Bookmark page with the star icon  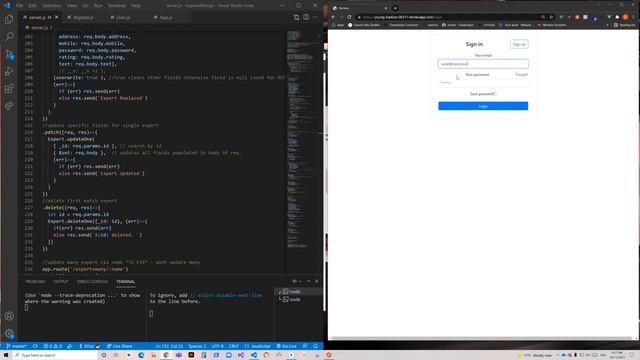click(x=551, y=17)
